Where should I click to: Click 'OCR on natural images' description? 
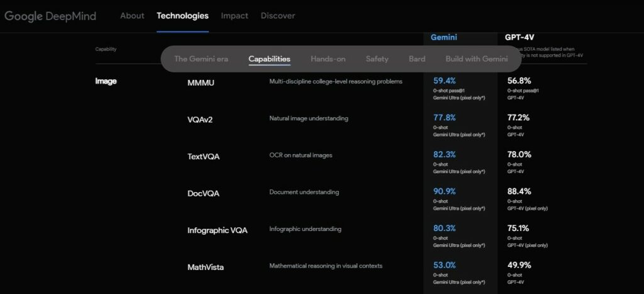pyautogui.click(x=301, y=155)
